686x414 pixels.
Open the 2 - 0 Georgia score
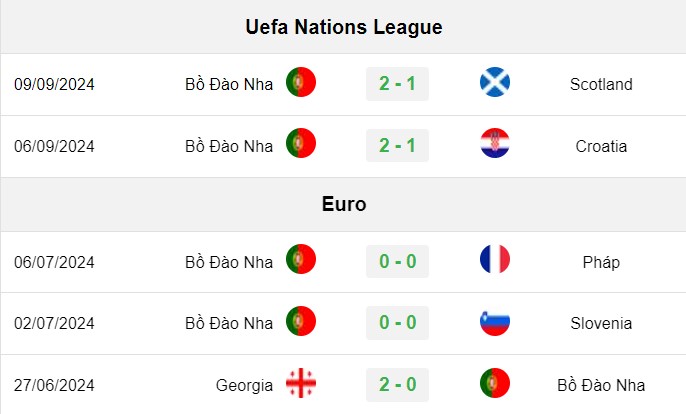(397, 385)
